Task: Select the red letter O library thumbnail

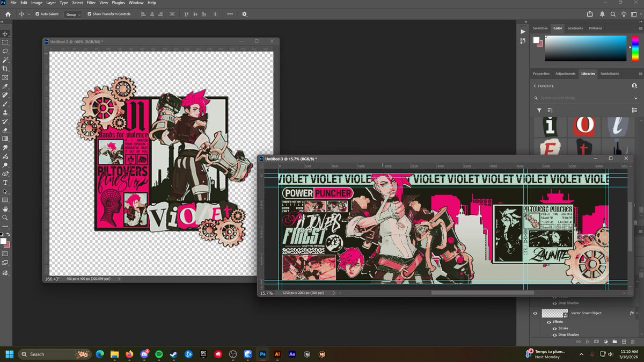Action: click(583, 126)
